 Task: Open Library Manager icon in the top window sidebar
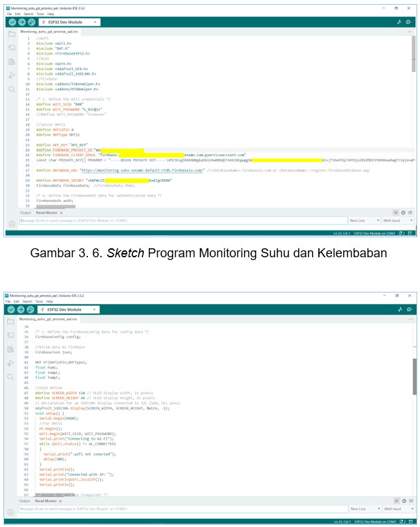(12, 62)
